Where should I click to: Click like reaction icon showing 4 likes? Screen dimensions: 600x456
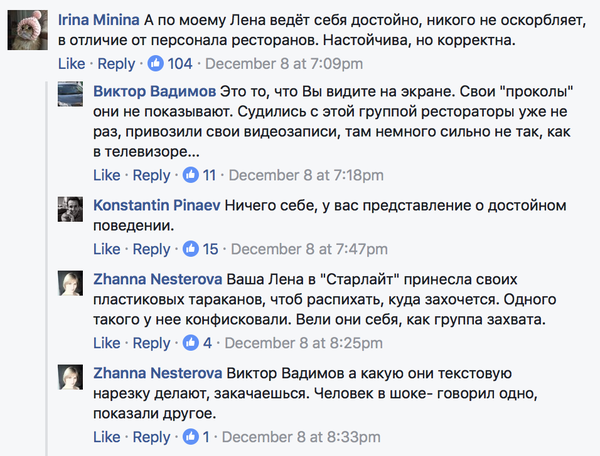pos(191,343)
